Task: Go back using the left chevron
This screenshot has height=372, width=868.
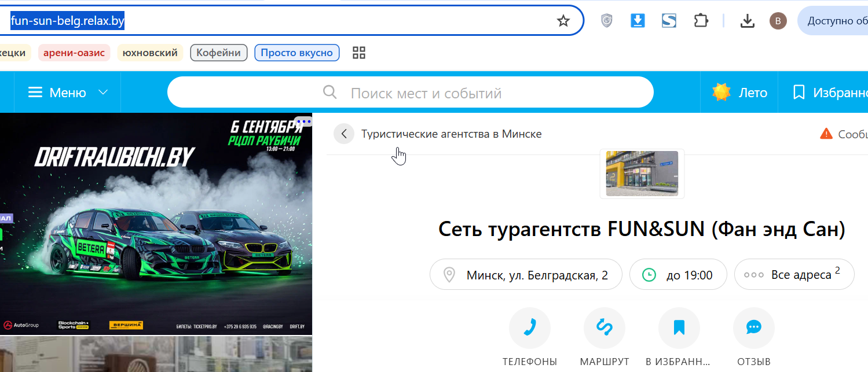Action: click(344, 134)
